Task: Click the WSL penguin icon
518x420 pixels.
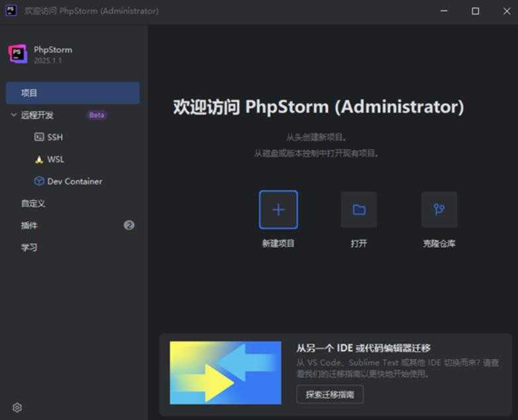Action: click(x=39, y=160)
